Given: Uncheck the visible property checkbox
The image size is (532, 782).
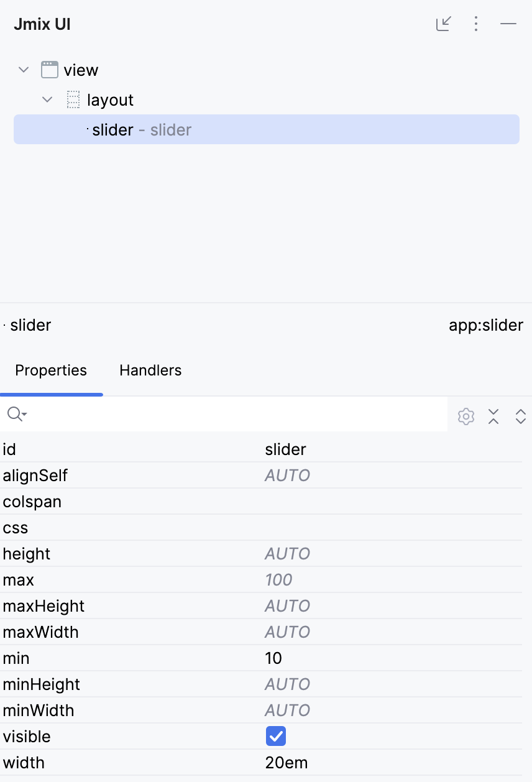Looking at the screenshot, I should click(x=275, y=737).
